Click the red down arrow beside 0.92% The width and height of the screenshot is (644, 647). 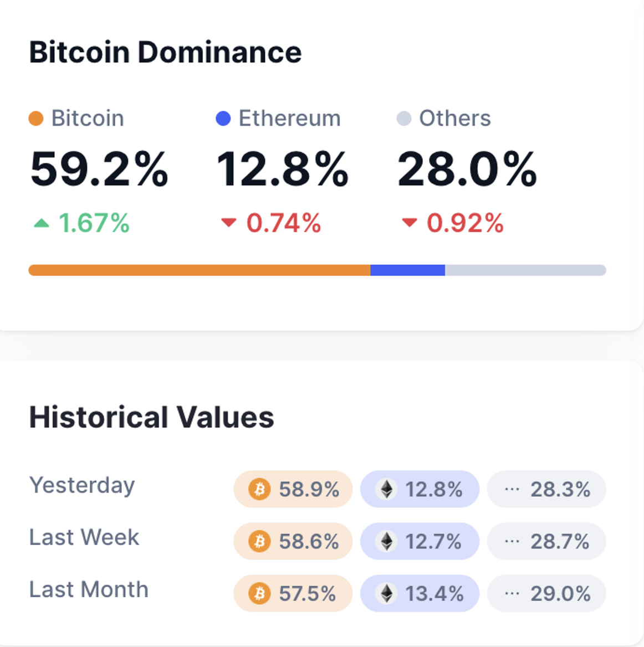[409, 223]
